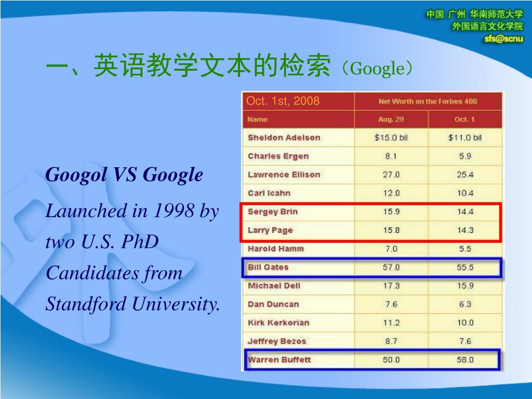Viewport: 532px width, 399px height.
Task: Click the 17.3 value for Michael Dell
Action: [391, 286]
